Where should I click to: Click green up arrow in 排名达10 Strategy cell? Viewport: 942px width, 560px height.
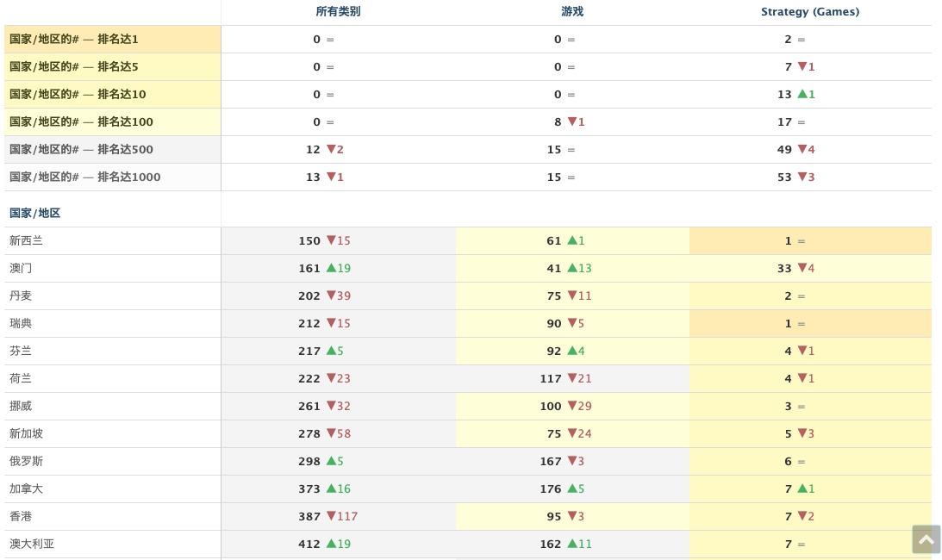point(802,94)
